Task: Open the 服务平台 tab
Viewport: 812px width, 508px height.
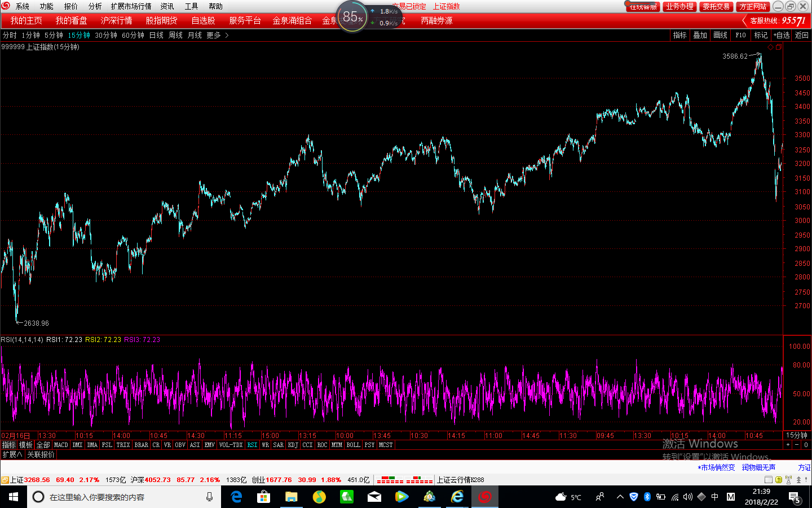Action: pos(245,20)
